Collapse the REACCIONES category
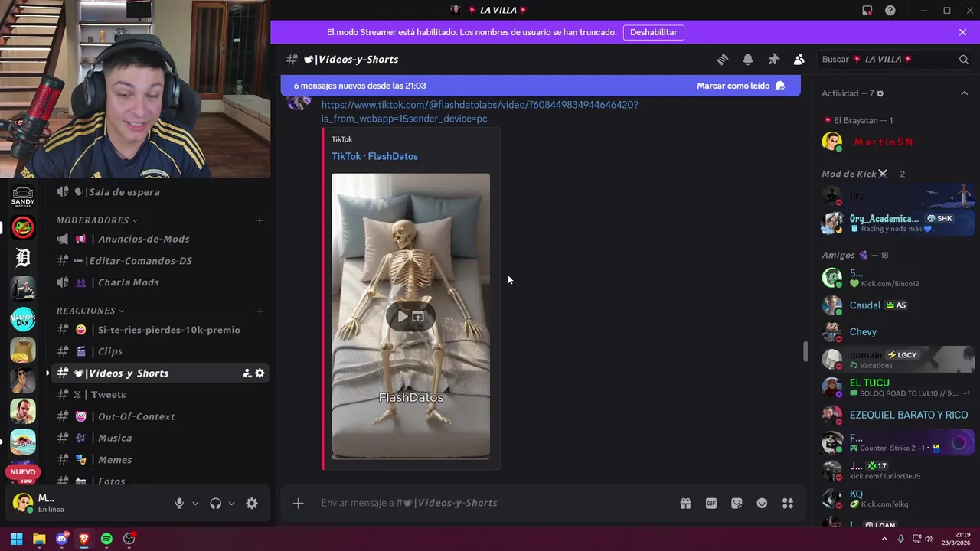980x551 pixels. click(x=90, y=311)
